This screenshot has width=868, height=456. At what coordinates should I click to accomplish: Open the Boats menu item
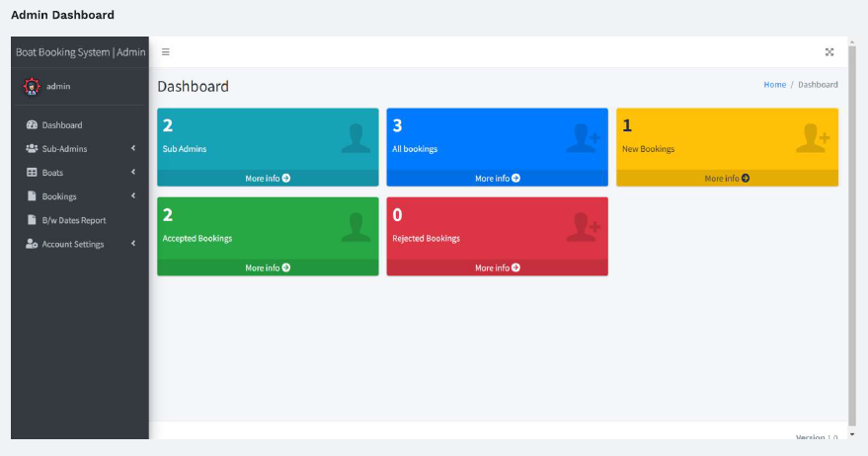[x=80, y=173]
